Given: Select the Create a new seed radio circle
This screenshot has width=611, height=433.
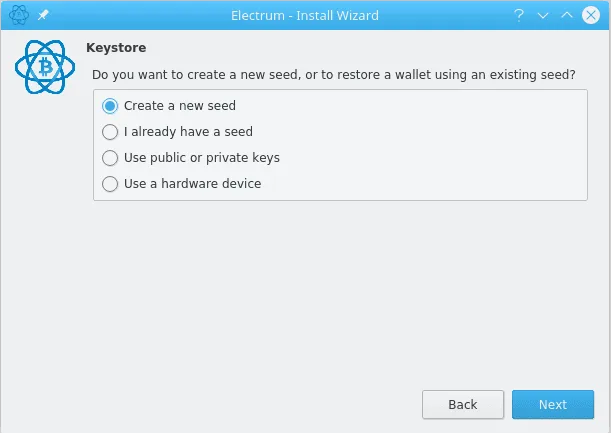Looking at the screenshot, I should click(x=110, y=106).
